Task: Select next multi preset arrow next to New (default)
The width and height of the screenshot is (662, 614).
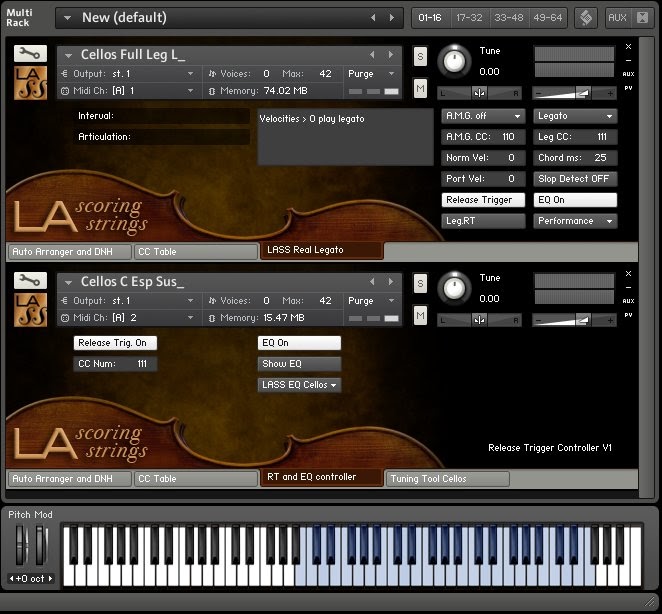Action: point(392,18)
